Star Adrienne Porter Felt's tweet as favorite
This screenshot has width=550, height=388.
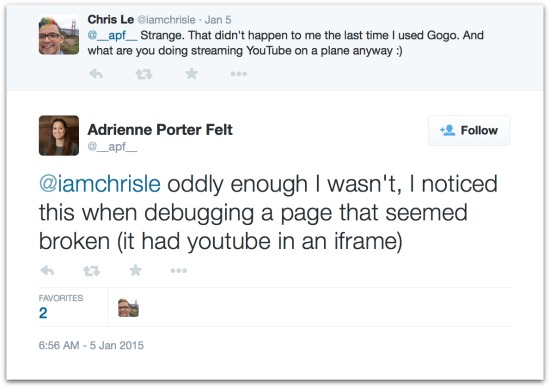(135, 270)
